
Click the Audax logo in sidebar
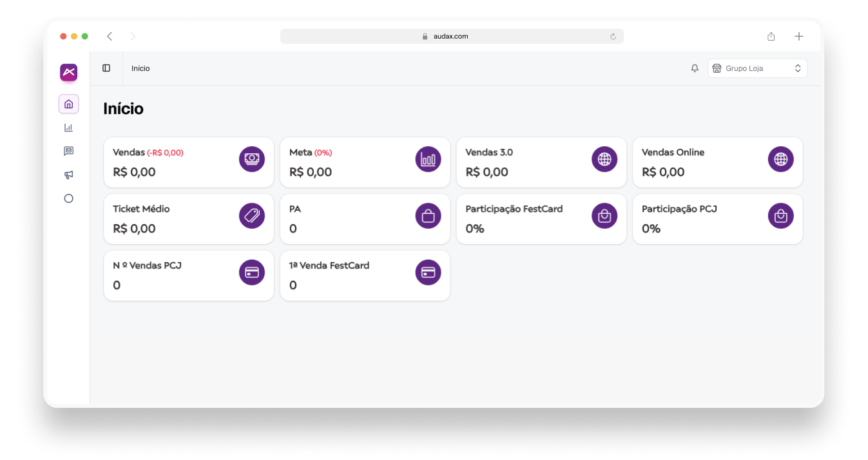(68, 73)
